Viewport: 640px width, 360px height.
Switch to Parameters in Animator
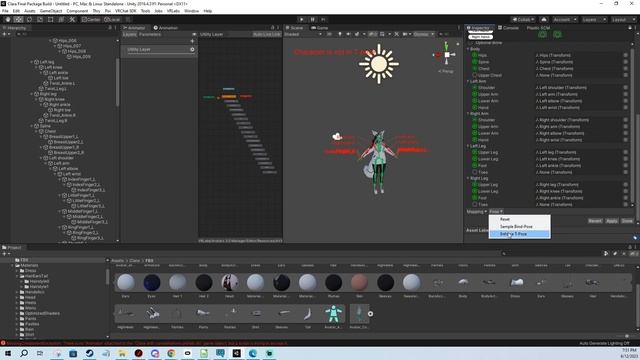pos(150,34)
